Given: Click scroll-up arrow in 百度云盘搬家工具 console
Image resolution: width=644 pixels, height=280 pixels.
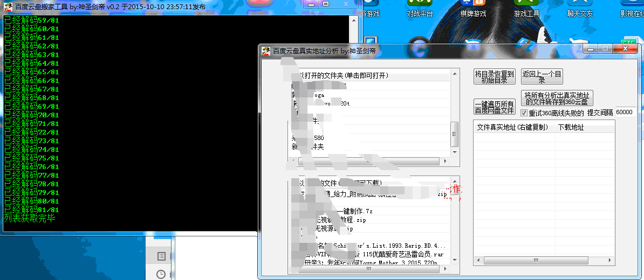Looking at the screenshot, I should 353,20.
